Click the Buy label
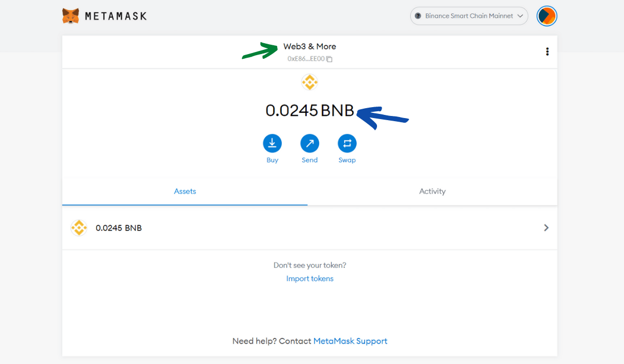624x364 pixels. coord(272,160)
